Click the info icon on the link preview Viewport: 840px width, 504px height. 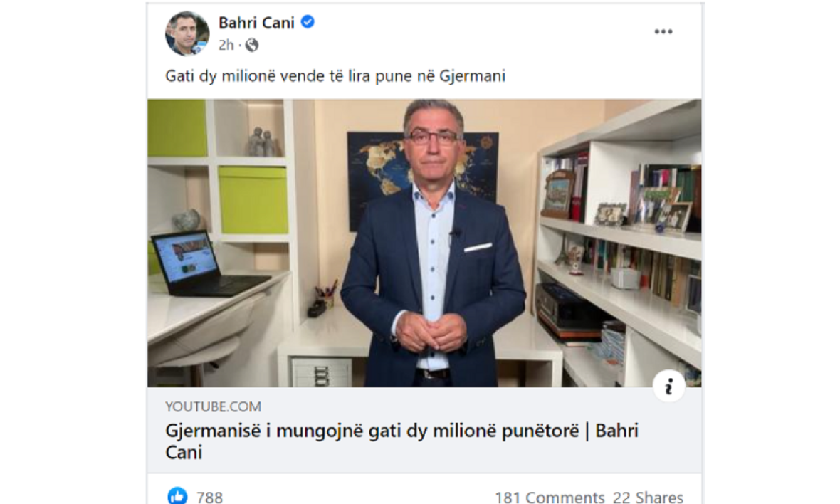coord(668,386)
